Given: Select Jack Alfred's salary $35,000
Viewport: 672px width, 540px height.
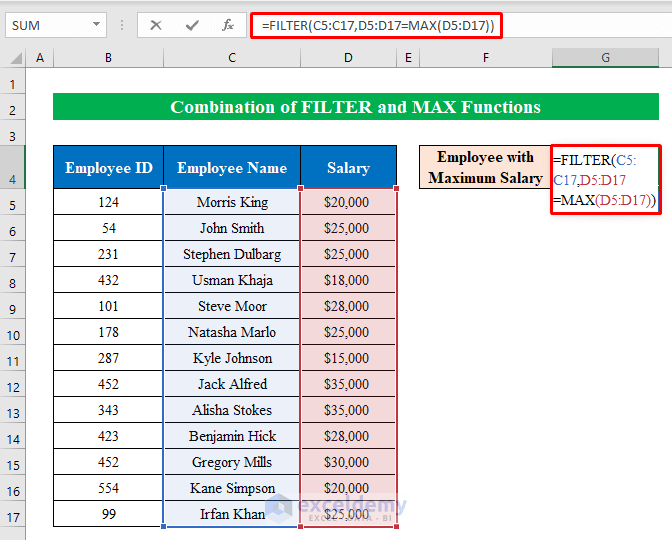Looking at the screenshot, I should click(348, 384).
